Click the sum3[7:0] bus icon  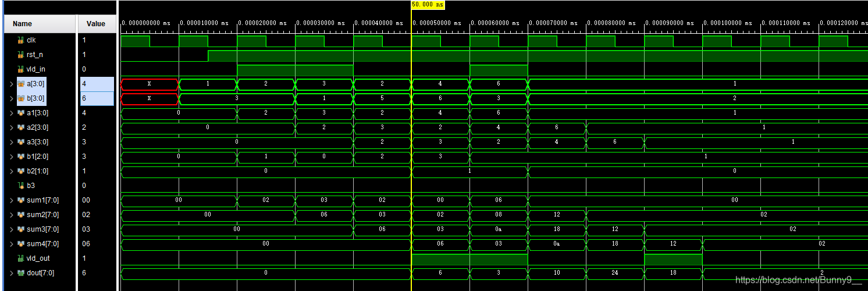[x=21, y=229]
